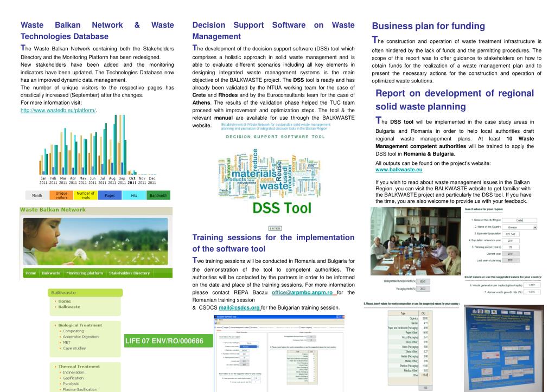The height and width of the screenshot is (392, 555).
Task: Select the gray Month legend swatch
Action: (37, 195)
